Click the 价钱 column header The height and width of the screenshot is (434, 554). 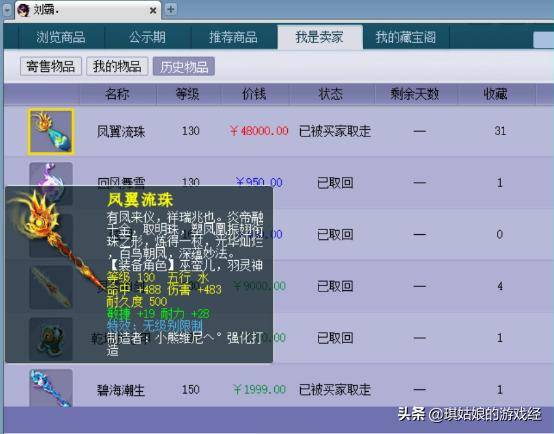click(x=254, y=94)
